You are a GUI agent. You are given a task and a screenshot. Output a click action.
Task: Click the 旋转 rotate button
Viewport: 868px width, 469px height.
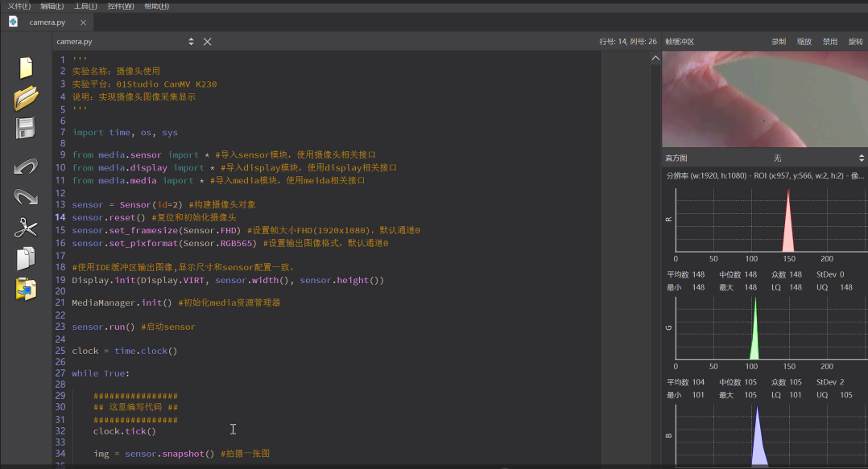click(855, 42)
